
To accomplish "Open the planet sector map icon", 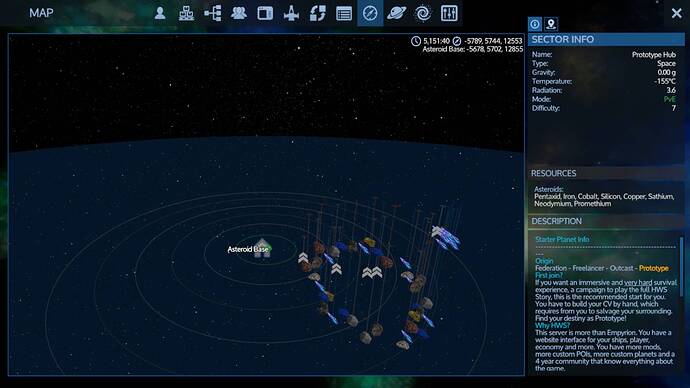I will (x=396, y=13).
